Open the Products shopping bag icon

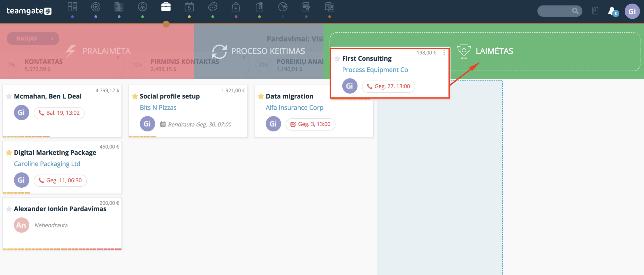pos(236,7)
